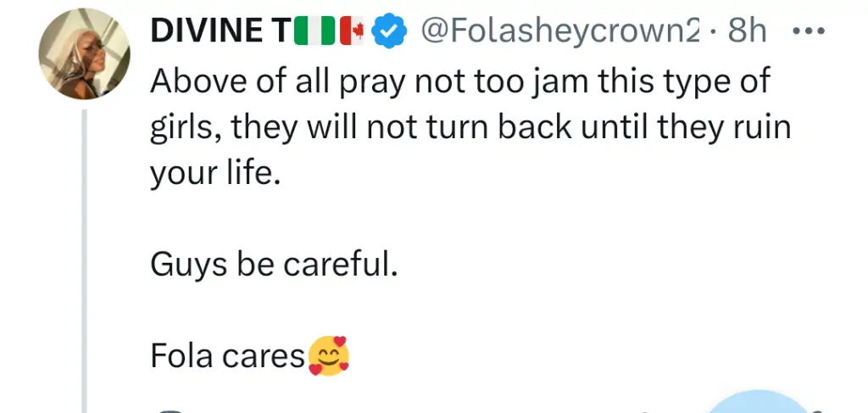Click the "Guys be careful." line
Image resolution: width=868 pixels, height=413 pixels.
[274, 266]
